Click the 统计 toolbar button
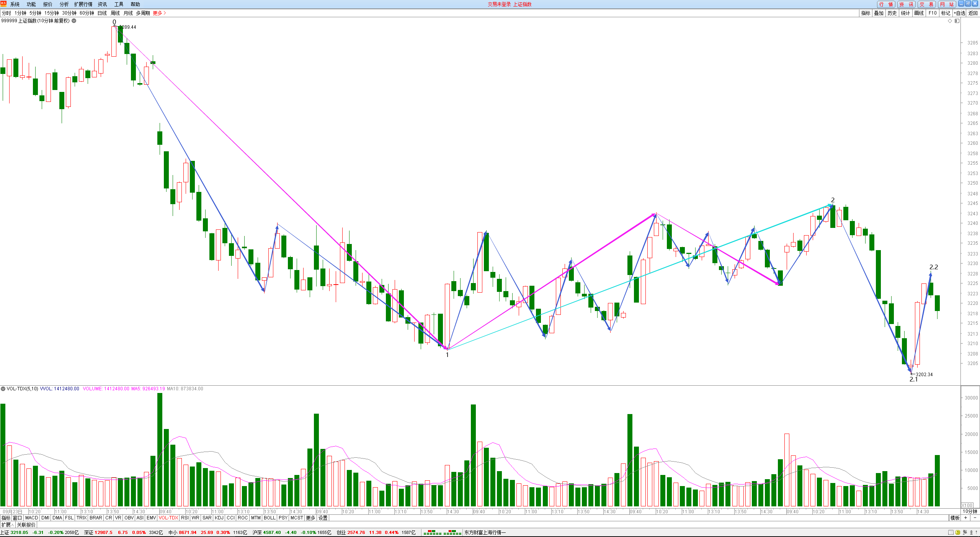This screenshot has height=537, width=980. pyautogui.click(x=906, y=13)
